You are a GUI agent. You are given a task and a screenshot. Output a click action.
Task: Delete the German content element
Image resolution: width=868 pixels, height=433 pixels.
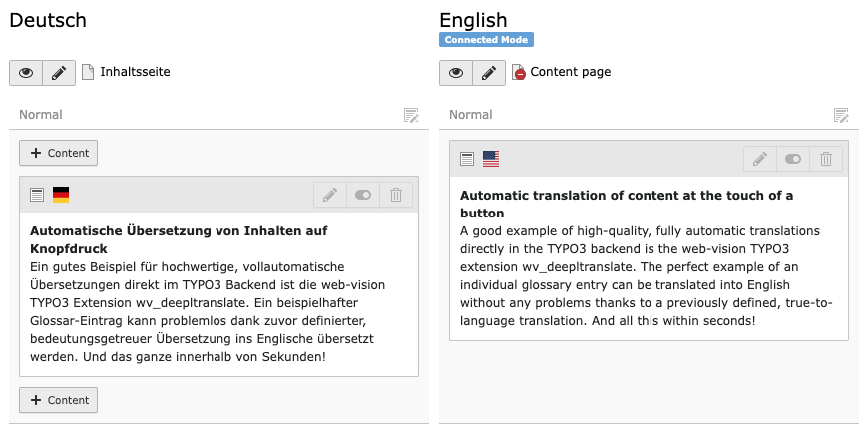[x=395, y=195]
